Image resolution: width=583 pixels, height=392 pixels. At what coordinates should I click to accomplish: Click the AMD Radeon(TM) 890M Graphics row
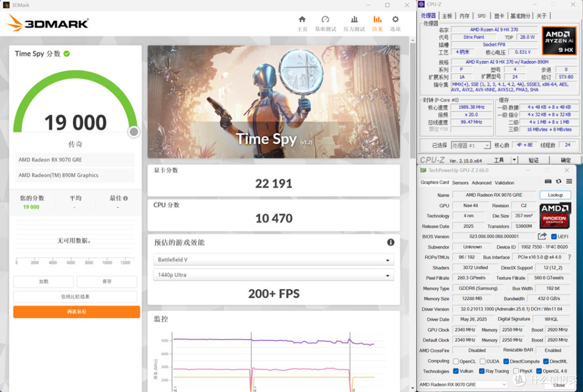(75, 175)
